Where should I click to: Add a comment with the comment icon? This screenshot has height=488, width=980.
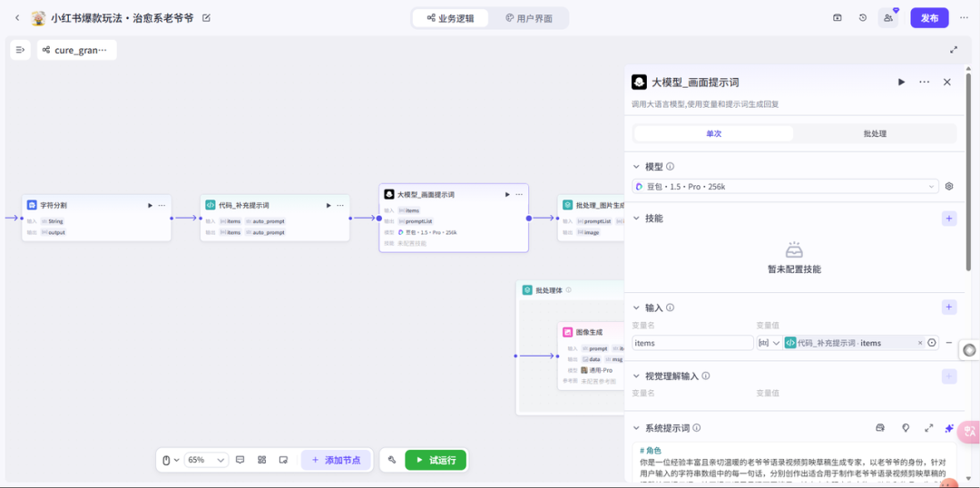240,460
